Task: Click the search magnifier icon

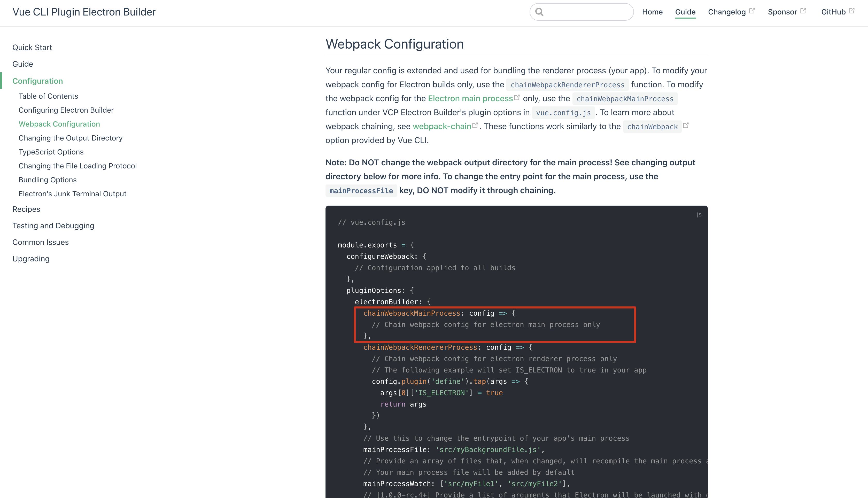Action: point(539,12)
